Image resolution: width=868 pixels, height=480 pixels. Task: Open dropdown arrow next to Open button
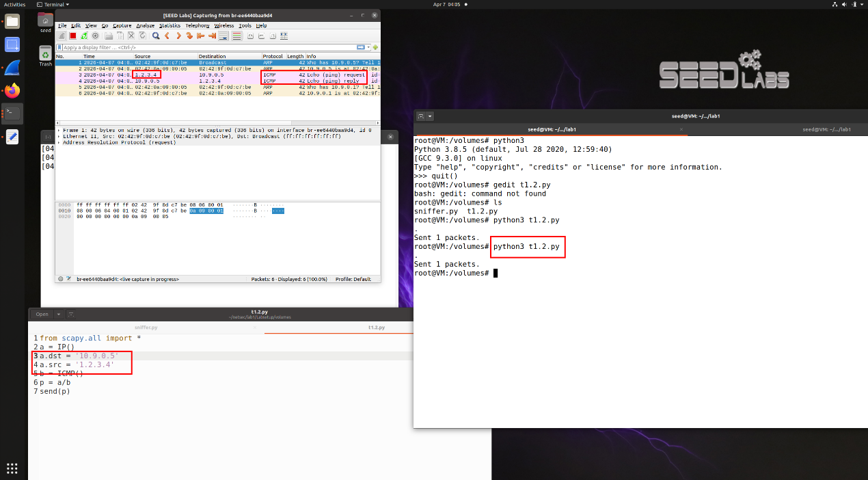click(x=58, y=315)
